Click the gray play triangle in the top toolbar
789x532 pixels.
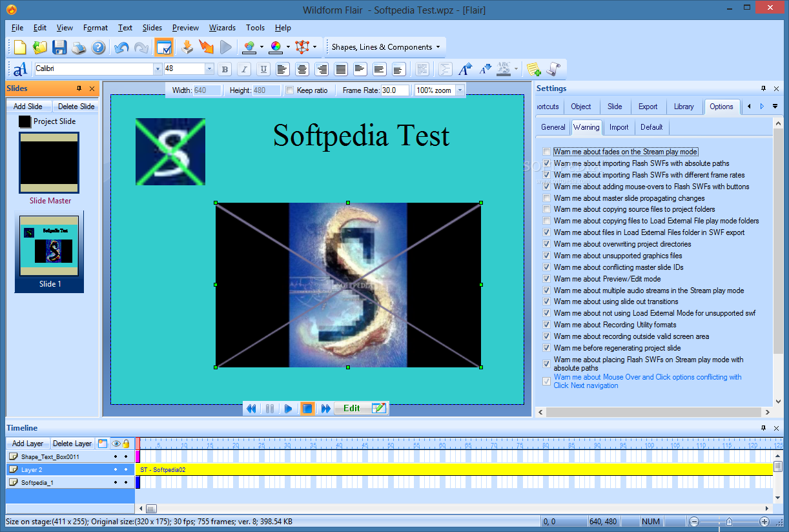point(226,47)
